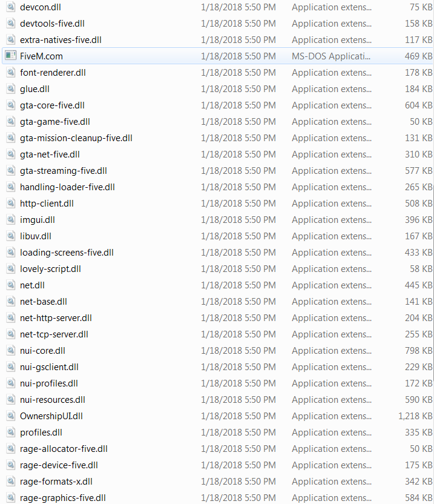Click the 604 KB size of gta-core-five.dll
The image size is (434, 504).
[419, 105]
